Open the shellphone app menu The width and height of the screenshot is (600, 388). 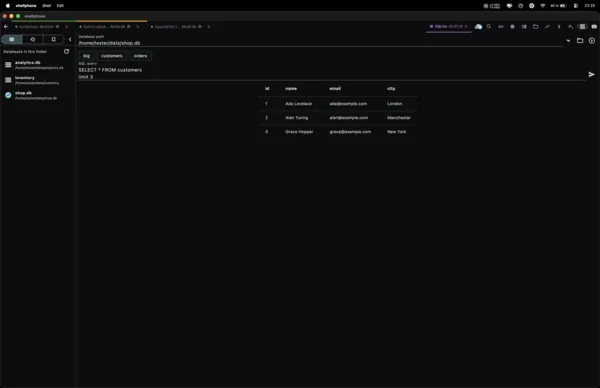(x=26, y=6)
